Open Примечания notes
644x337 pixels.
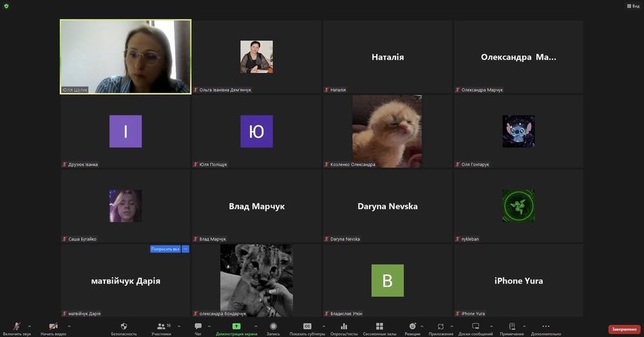512,329
